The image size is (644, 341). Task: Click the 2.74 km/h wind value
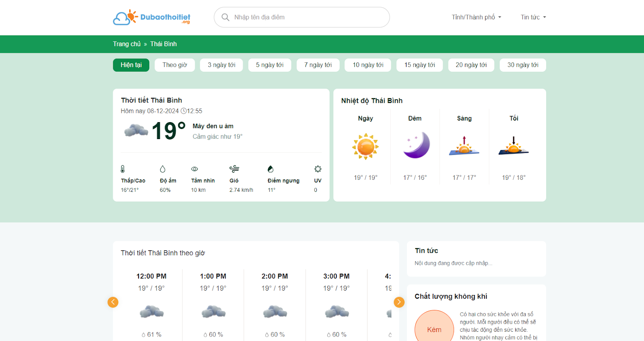click(241, 190)
